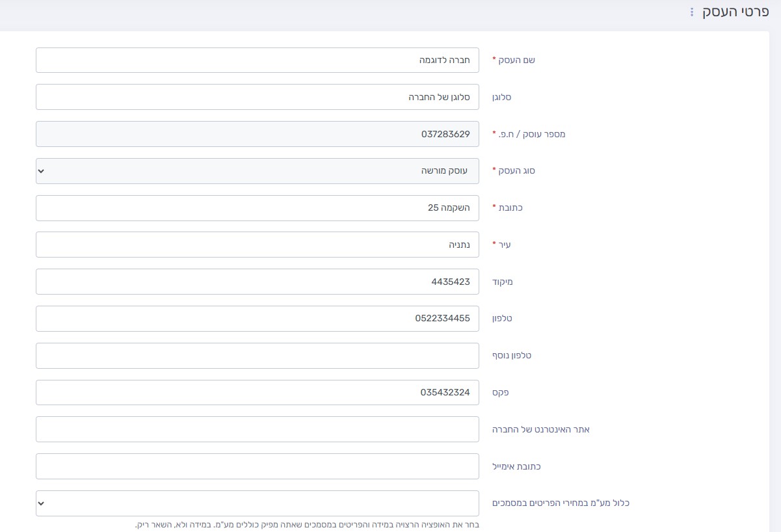Click the פרטי העסק page heading
The image size is (781, 532).
(x=736, y=12)
